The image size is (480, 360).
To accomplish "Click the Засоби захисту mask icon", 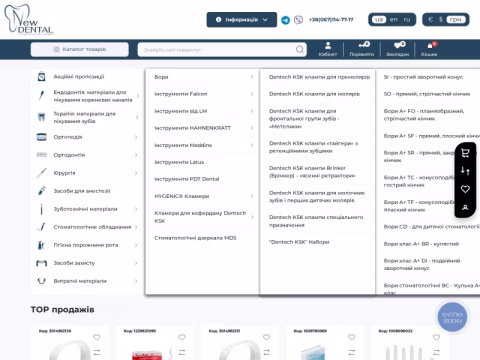I will pos(41,263).
